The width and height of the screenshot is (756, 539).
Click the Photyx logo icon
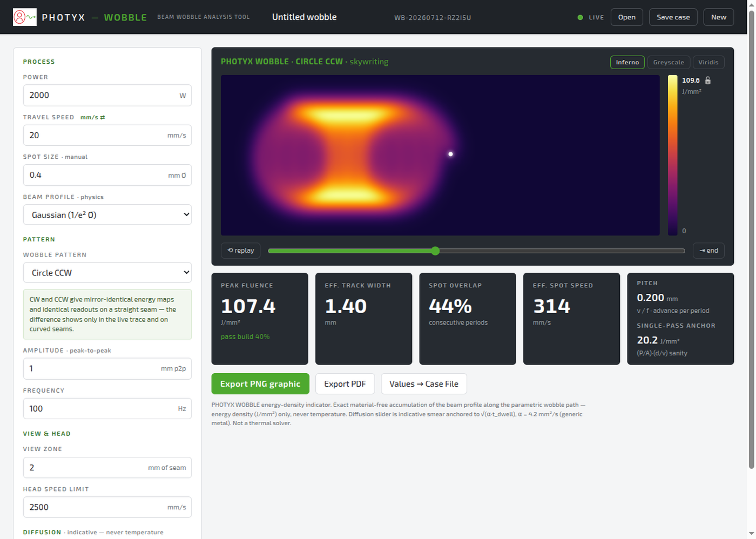[25, 17]
